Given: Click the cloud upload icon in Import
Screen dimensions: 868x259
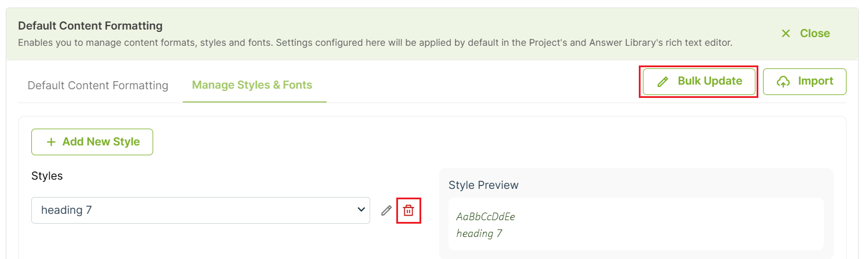Looking at the screenshot, I should 783,82.
